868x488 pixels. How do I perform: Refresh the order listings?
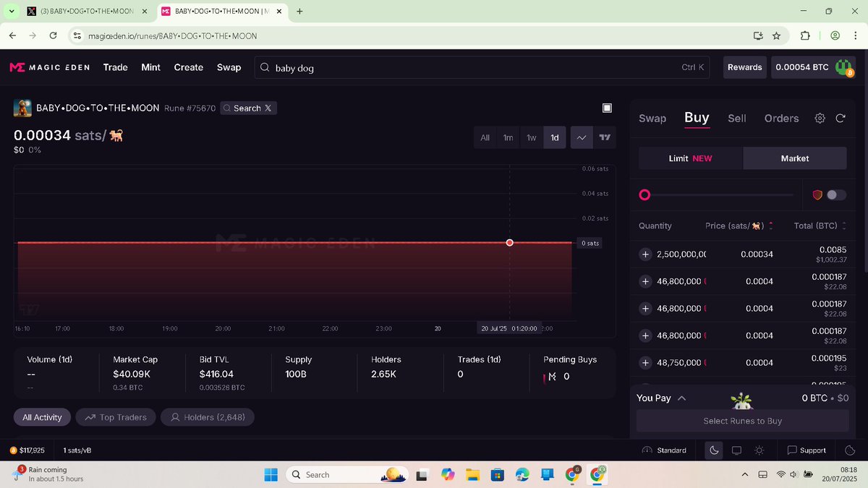841,118
